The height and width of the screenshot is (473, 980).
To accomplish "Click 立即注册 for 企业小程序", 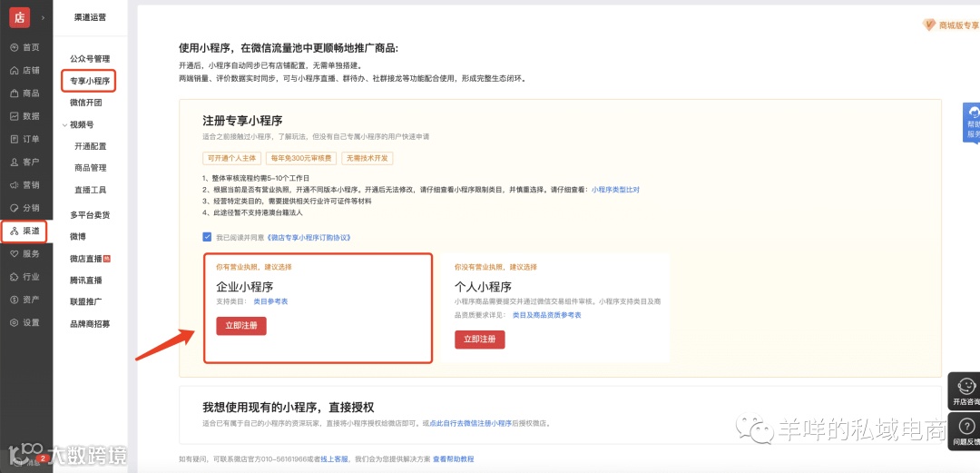I will point(241,326).
